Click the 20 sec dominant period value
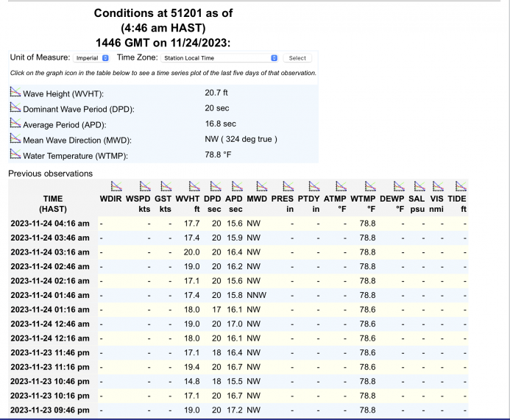The height and width of the screenshot is (420, 510). pos(217,108)
